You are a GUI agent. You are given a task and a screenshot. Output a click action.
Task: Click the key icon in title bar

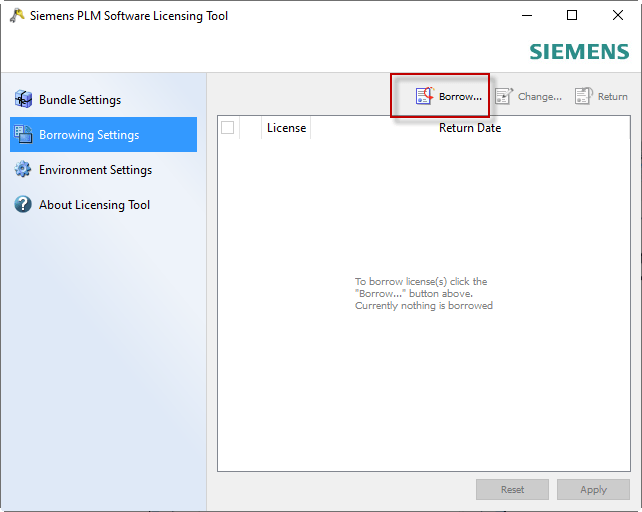(17, 16)
